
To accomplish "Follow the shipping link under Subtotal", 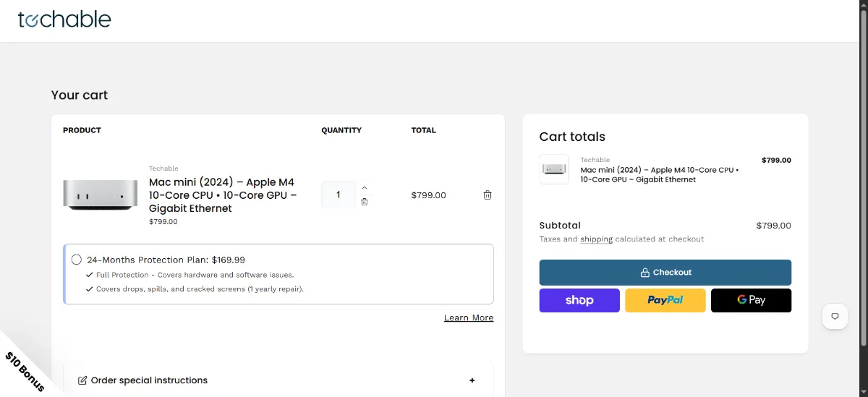I will coord(596,239).
